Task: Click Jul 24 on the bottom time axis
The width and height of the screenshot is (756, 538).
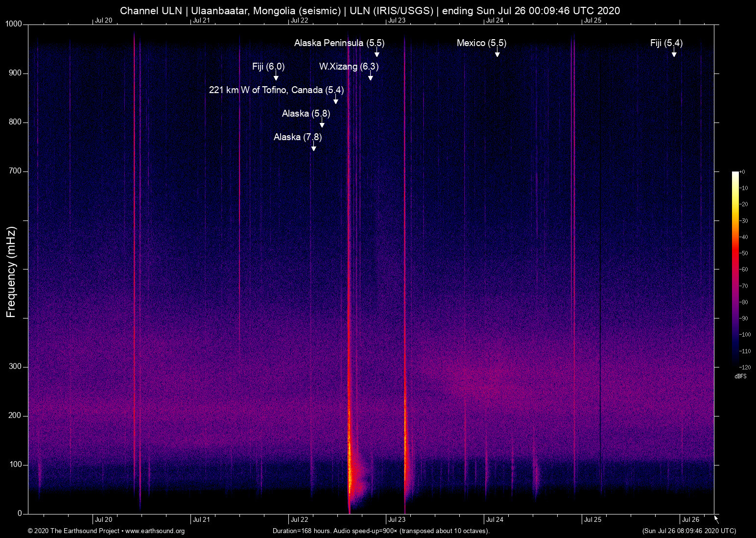Action: tap(495, 520)
